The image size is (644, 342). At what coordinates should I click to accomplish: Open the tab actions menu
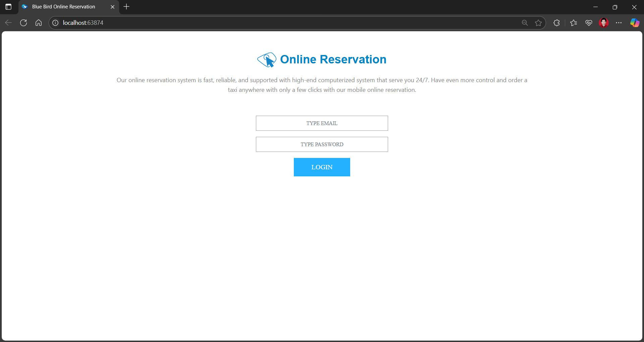(x=8, y=7)
